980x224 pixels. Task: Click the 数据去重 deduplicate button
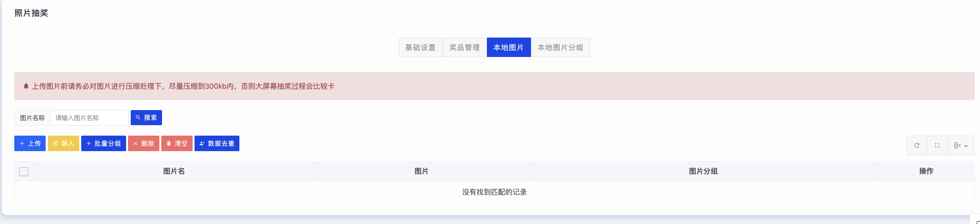[217, 143]
